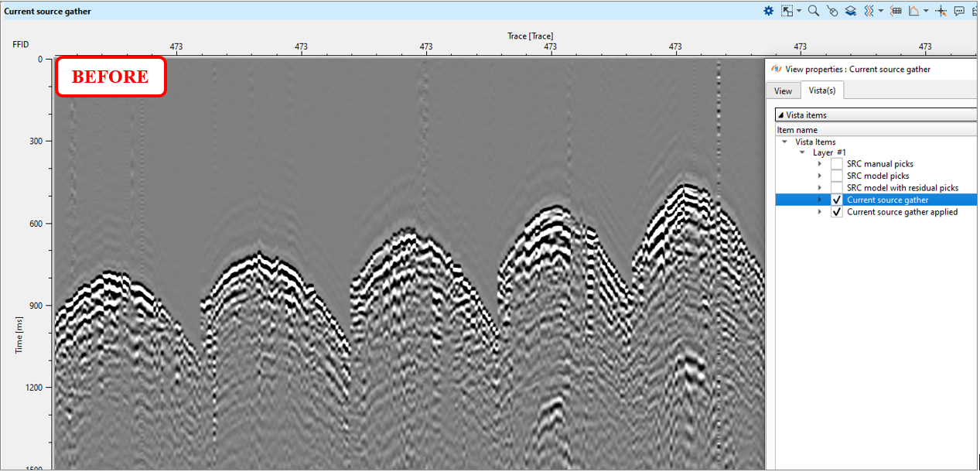
Task: Select the Vista(s) tab
Action: click(x=821, y=91)
